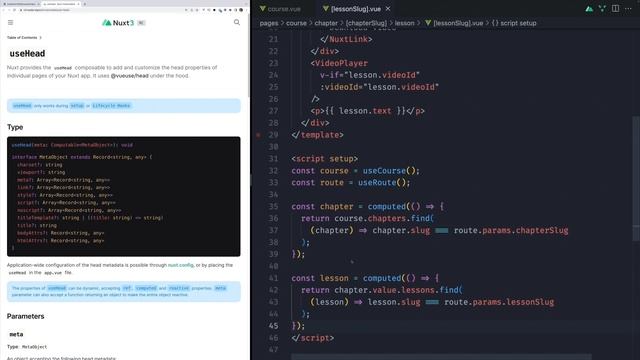The image size is (640, 360).
Task: Click the '</NuxtLink>' closing tag
Action: click(x=346, y=39)
